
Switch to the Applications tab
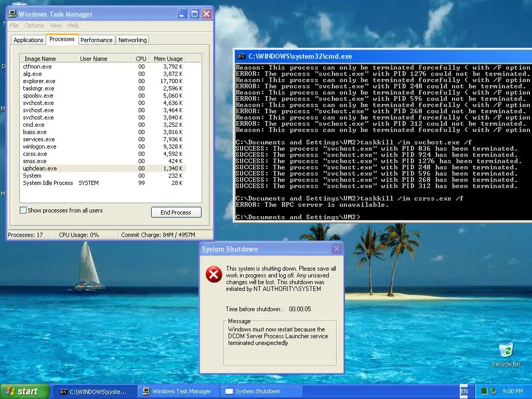click(29, 40)
